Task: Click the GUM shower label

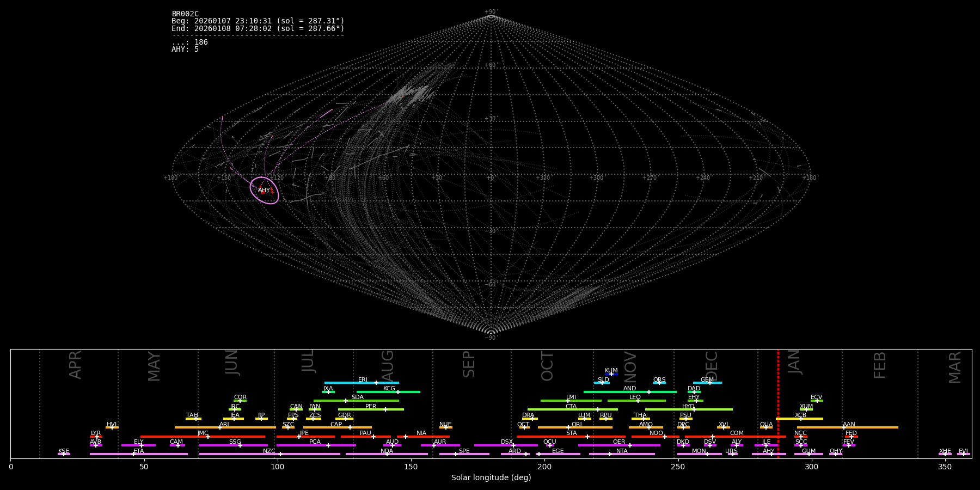Action: [x=808, y=451]
